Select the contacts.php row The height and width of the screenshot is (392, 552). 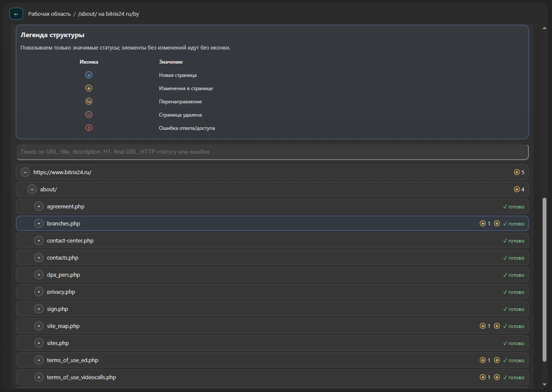click(x=272, y=257)
